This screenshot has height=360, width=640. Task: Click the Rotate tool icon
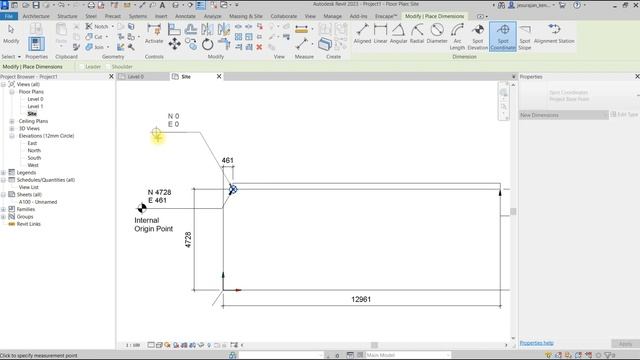coord(207,44)
